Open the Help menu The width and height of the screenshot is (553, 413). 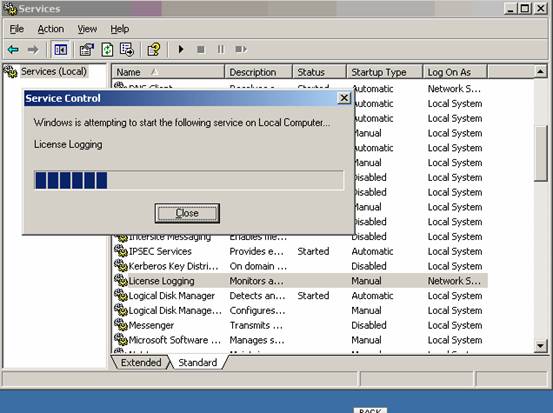pyautogui.click(x=120, y=29)
